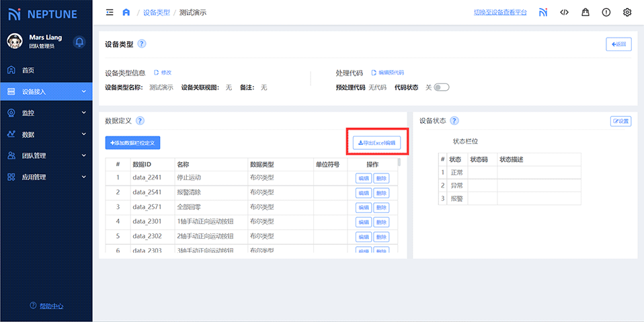Click the home icon in breadcrumb

click(126, 12)
